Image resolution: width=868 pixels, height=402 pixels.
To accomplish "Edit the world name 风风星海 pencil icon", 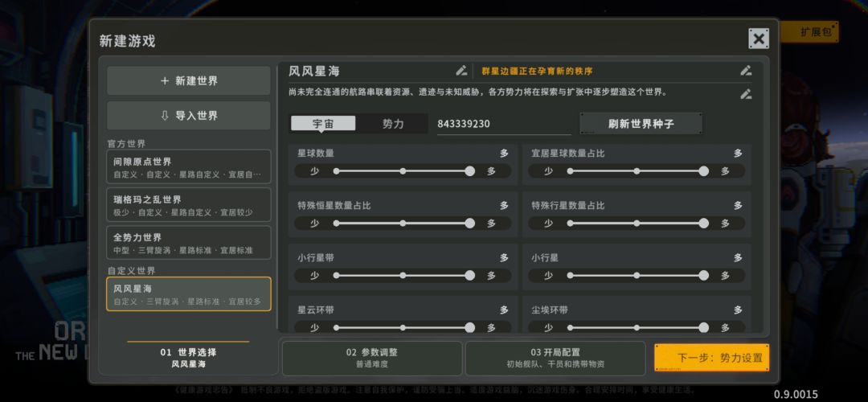I will click(461, 71).
